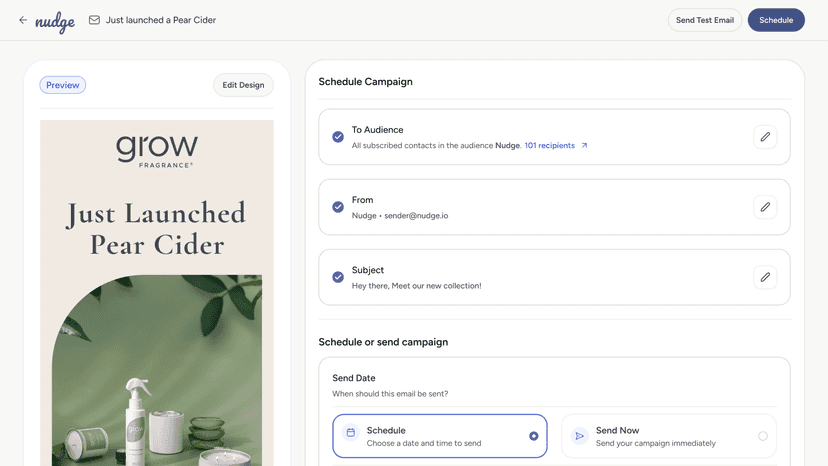Viewport: 828px width, 466px height.
Task: Open the nudge logo home link
Action: point(55,22)
